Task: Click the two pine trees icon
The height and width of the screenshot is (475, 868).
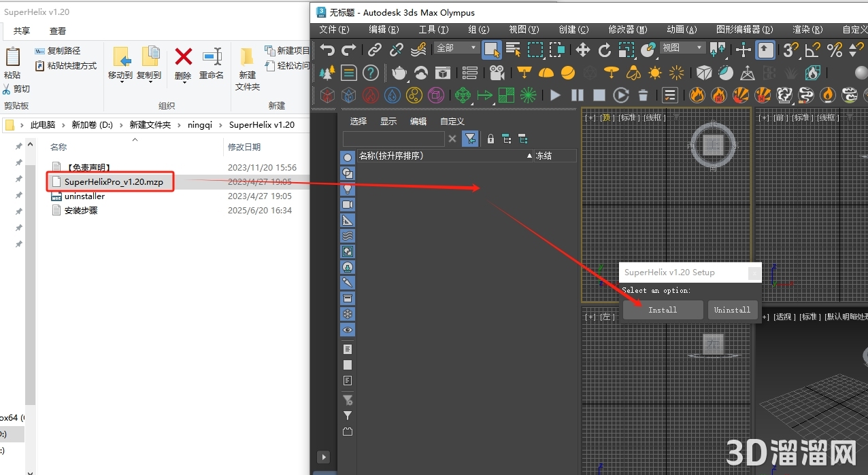Action: coord(328,73)
